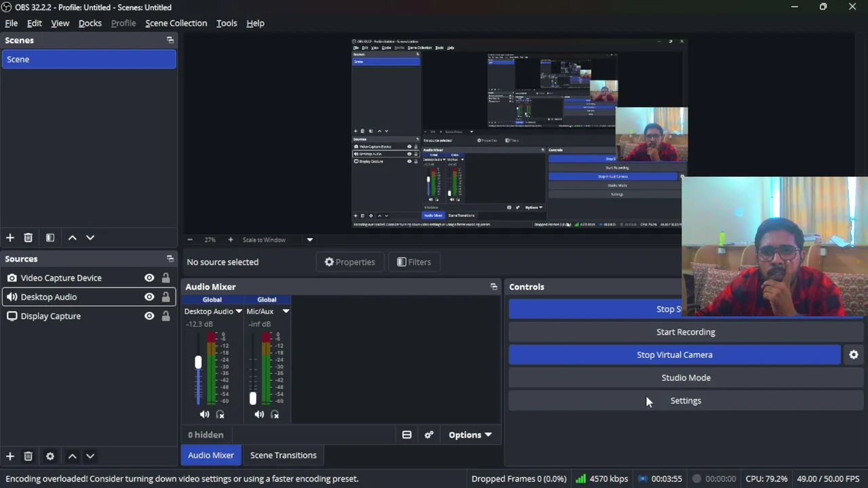Hide the Video Capture Device source

click(149, 278)
